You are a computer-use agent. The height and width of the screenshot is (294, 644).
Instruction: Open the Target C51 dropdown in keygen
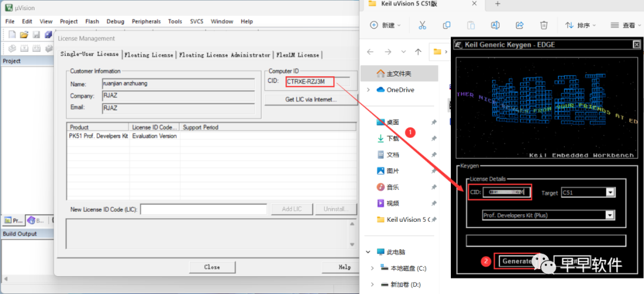point(611,192)
